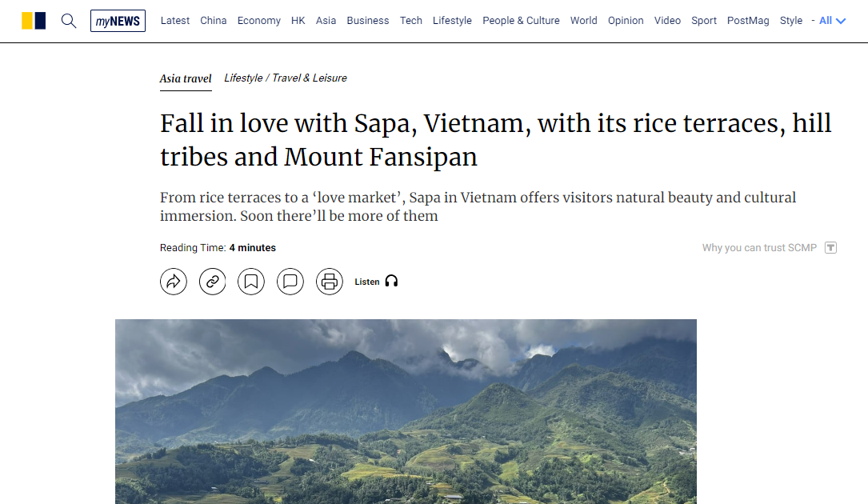The width and height of the screenshot is (868, 504).
Task: Visit the Asia travel topic link
Action: pos(185,79)
